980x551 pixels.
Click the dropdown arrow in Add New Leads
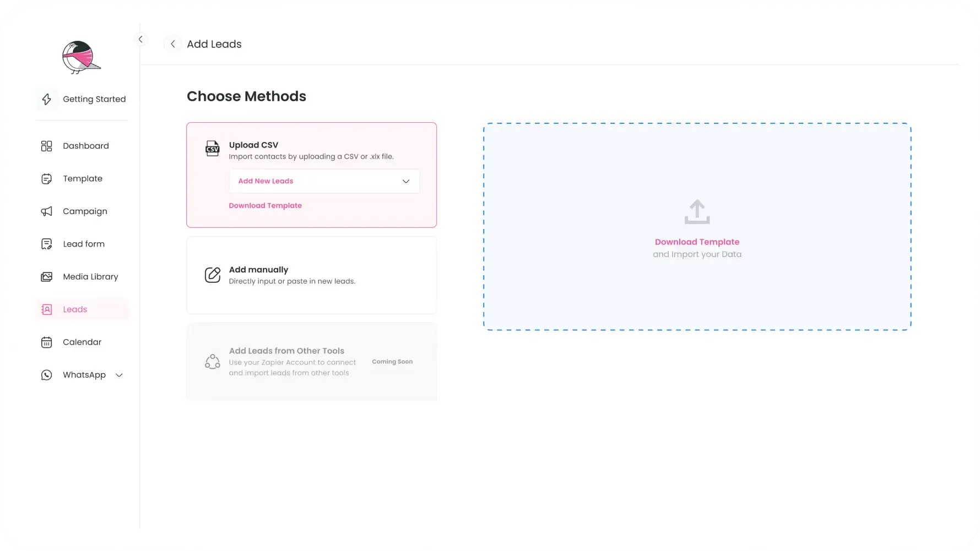point(406,181)
